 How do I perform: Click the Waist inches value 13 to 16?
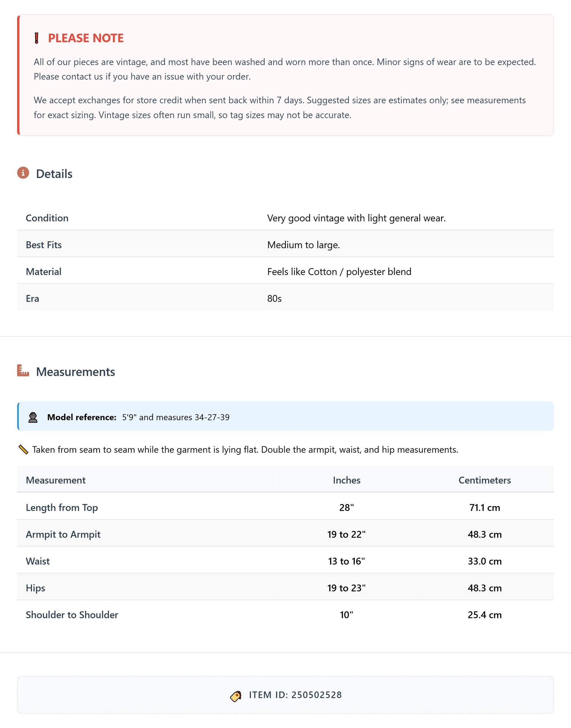[347, 561]
